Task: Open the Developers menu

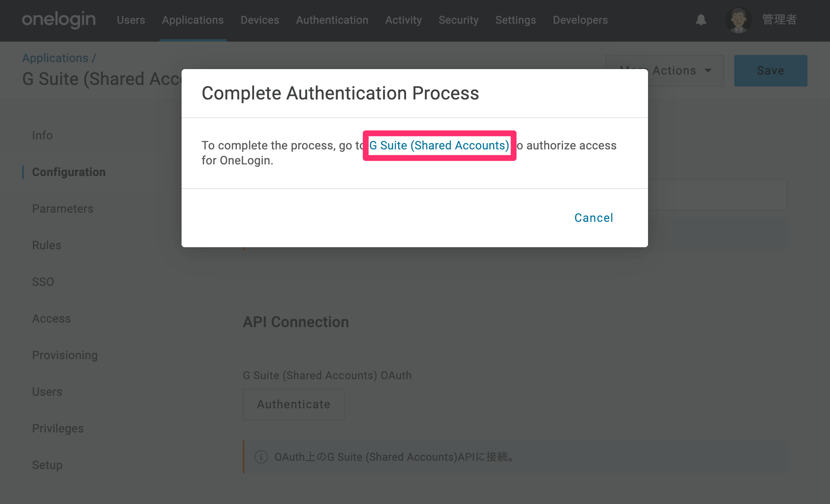Action: 580,20
